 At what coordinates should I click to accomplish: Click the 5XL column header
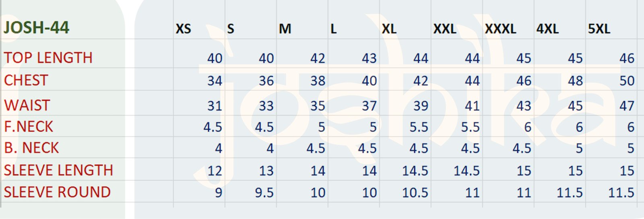tap(599, 29)
